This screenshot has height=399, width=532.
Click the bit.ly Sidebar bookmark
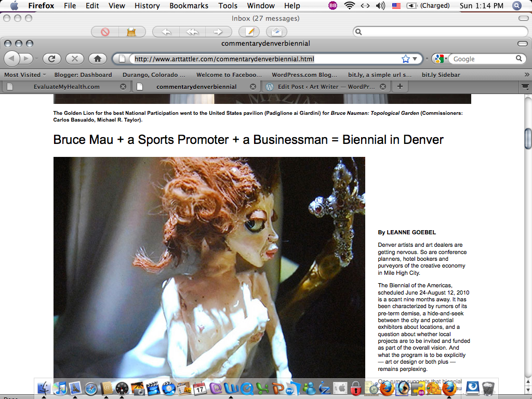pyautogui.click(x=441, y=75)
